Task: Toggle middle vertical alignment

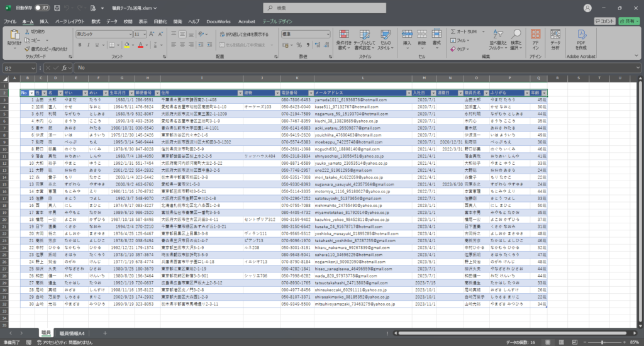Action: pos(182,34)
